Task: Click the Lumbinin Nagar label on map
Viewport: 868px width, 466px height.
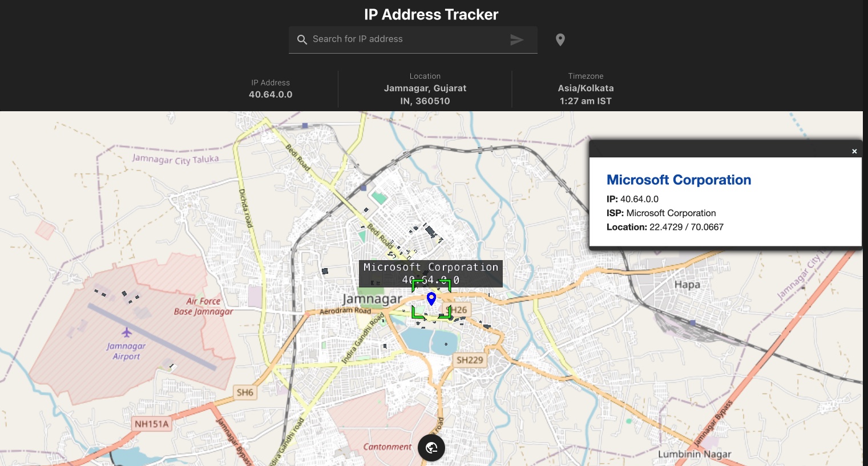Action: [695, 454]
